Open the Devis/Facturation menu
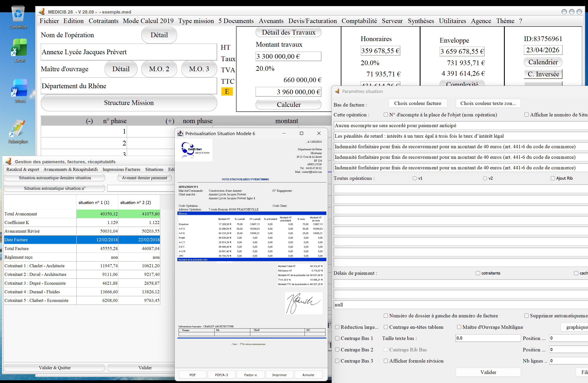588x383 pixels. tap(312, 21)
